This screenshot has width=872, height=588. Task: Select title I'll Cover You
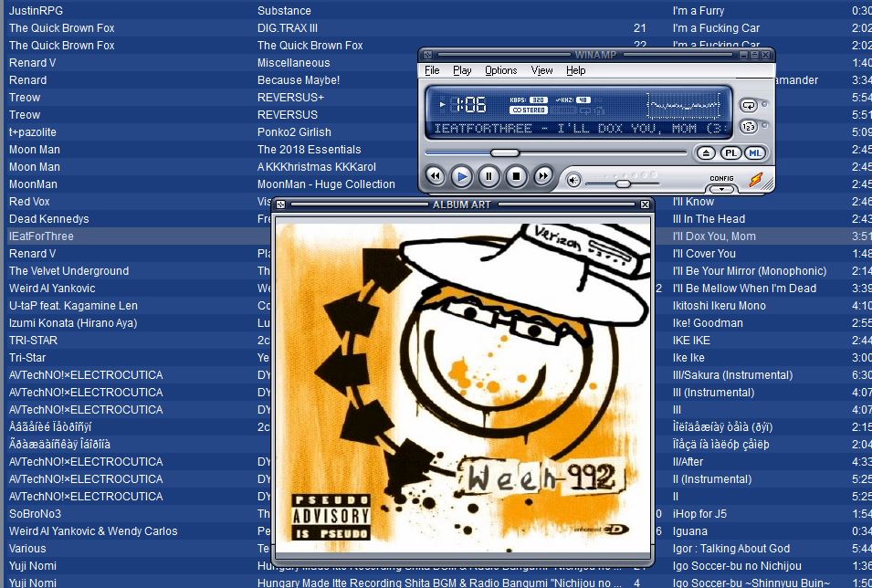[x=704, y=254]
